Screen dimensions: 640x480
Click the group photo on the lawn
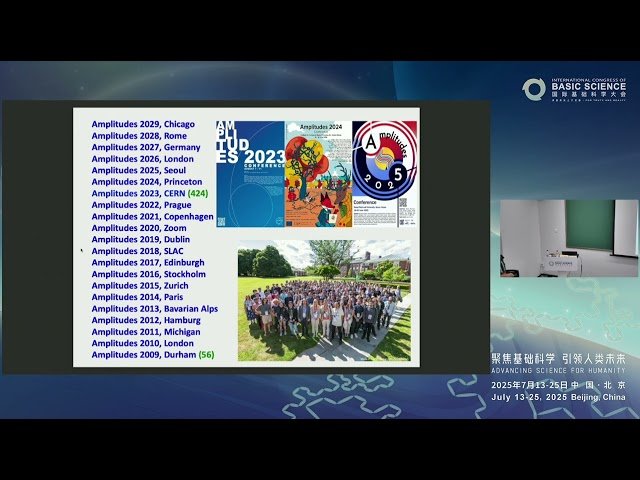tap(323, 300)
